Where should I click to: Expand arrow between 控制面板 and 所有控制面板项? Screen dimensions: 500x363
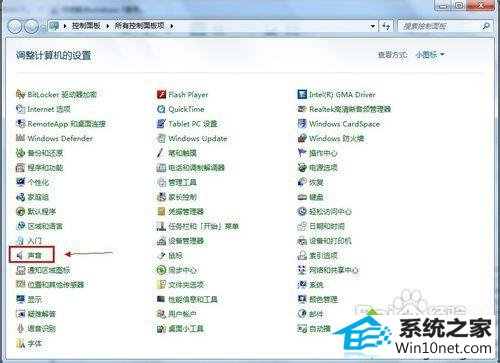[108, 26]
